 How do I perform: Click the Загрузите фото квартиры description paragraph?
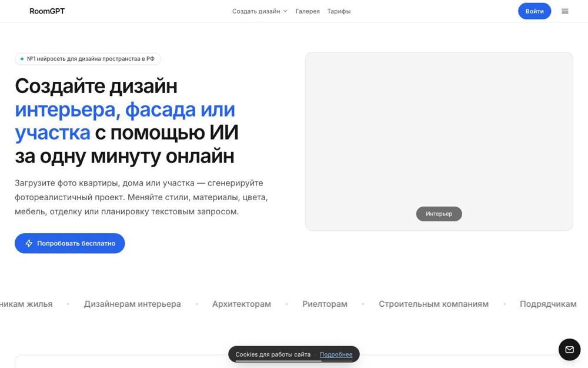click(141, 197)
